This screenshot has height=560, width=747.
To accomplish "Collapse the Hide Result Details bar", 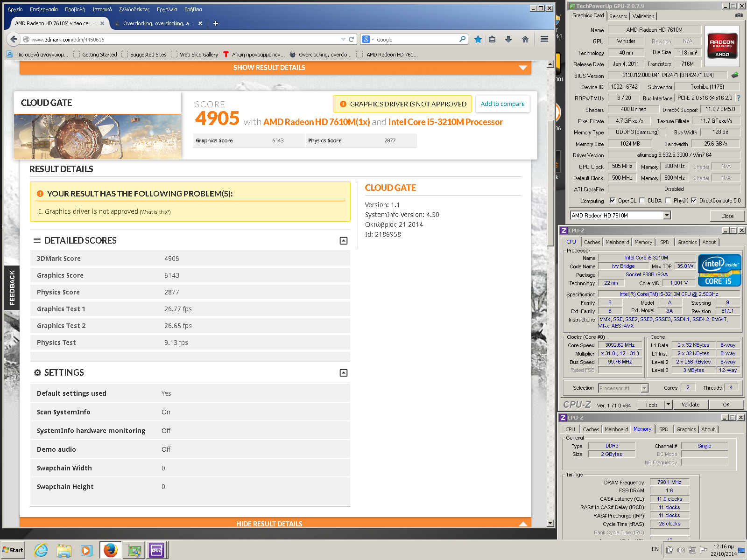I will coord(276,523).
